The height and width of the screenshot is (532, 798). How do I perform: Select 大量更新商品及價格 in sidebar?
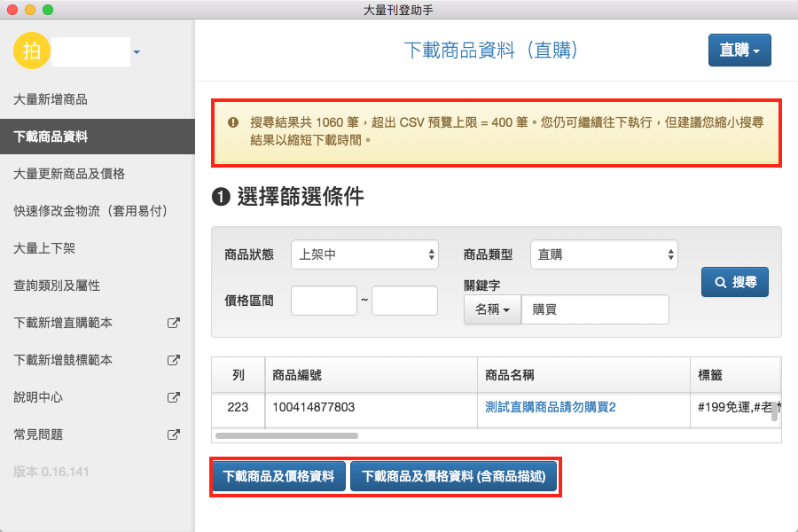click(x=69, y=174)
